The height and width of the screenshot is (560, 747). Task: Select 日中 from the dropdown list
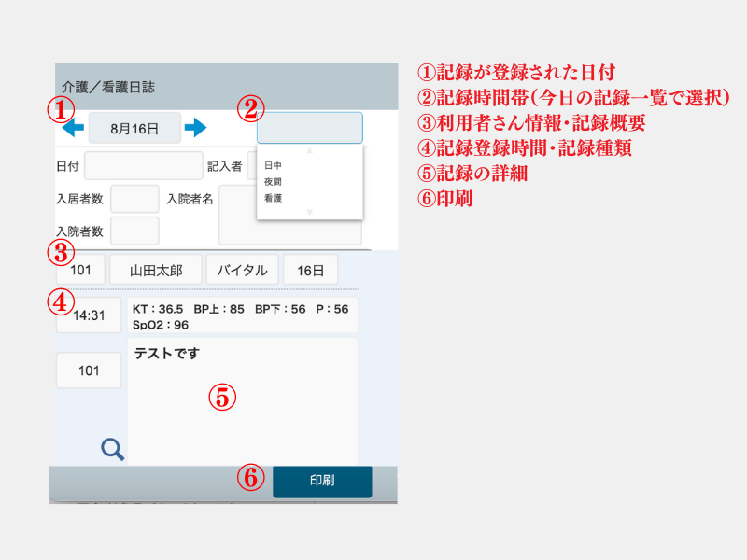click(x=274, y=165)
